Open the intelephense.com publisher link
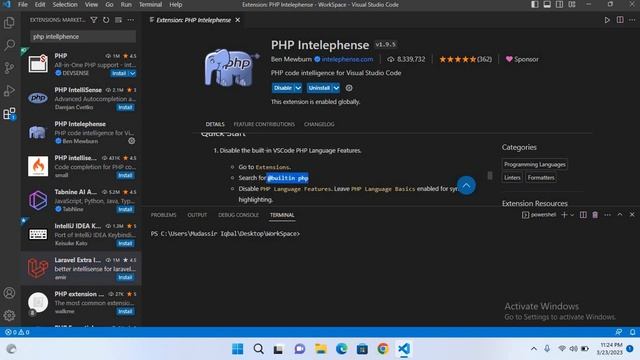Viewport: 640px width, 360px height. click(347, 59)
